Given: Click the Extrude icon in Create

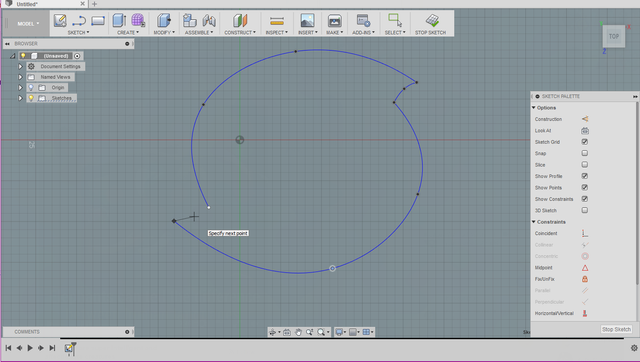Looking at the screenshot, I should tap(119, 20).
